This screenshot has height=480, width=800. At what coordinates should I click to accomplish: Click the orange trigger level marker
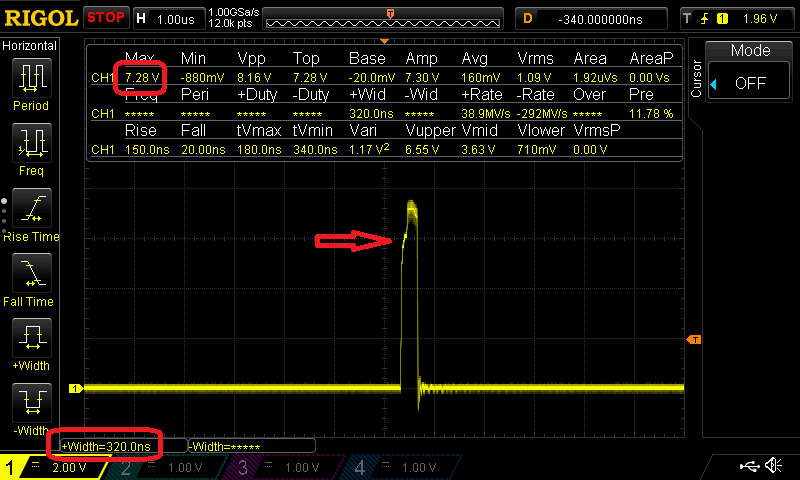pyautogui.click(x=693, y=341)
